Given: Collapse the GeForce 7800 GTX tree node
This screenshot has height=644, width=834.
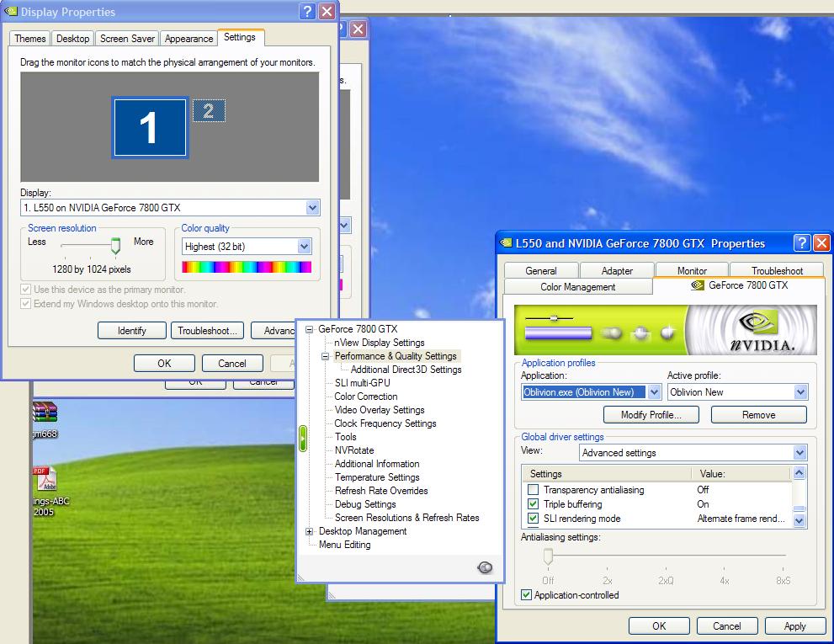Looking at the screenshot, I should tap(309, 329).
